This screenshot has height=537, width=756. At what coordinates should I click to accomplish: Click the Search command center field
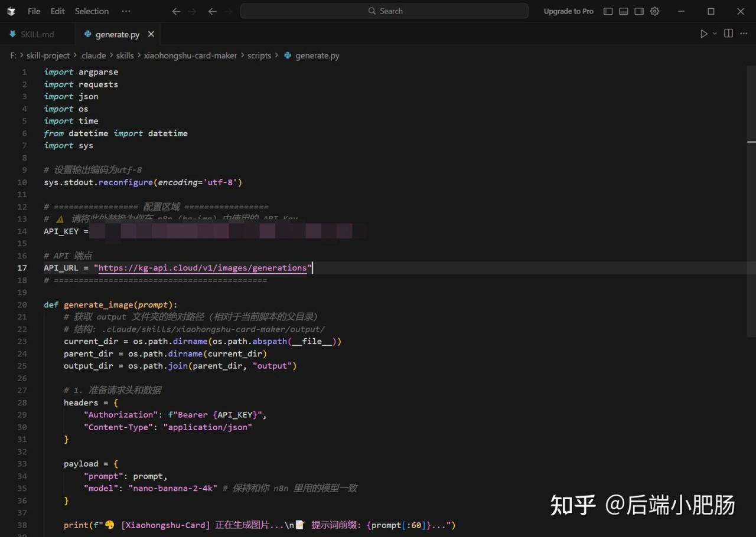[384, 11]
